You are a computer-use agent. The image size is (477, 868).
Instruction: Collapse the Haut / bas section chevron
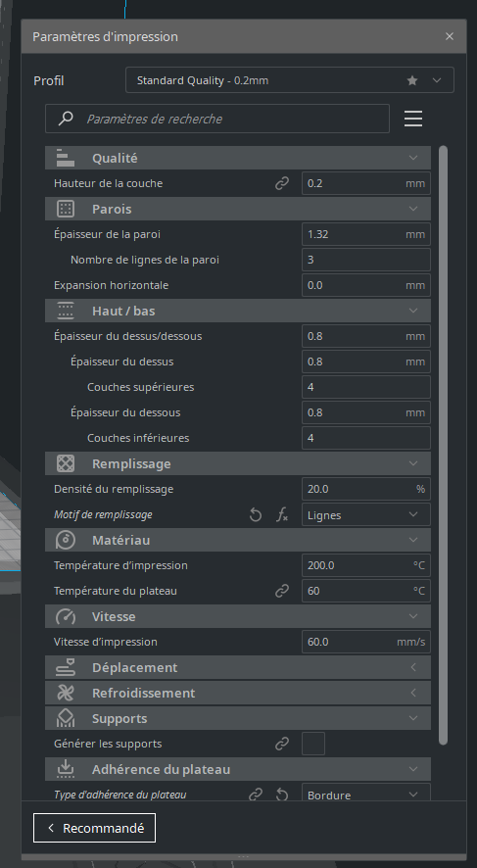413,311
